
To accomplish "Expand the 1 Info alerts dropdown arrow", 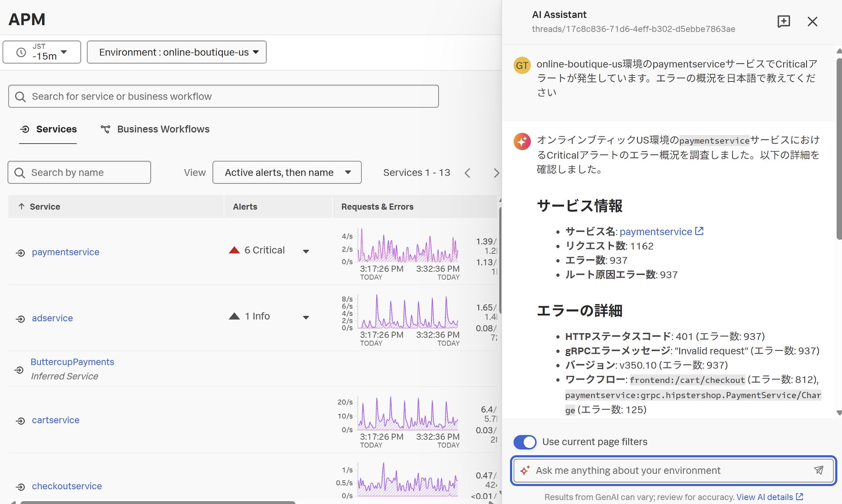I will coord(306,317).
